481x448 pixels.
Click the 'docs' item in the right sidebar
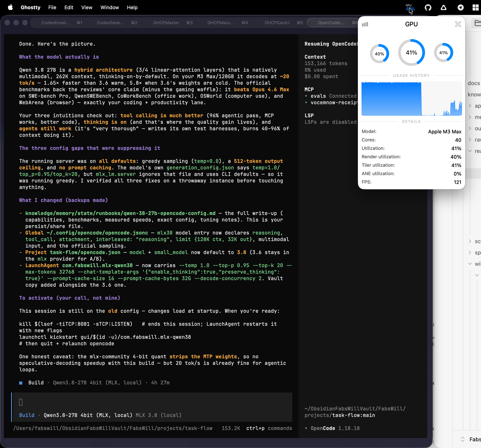pyautogui.click(x=474, y=83)
